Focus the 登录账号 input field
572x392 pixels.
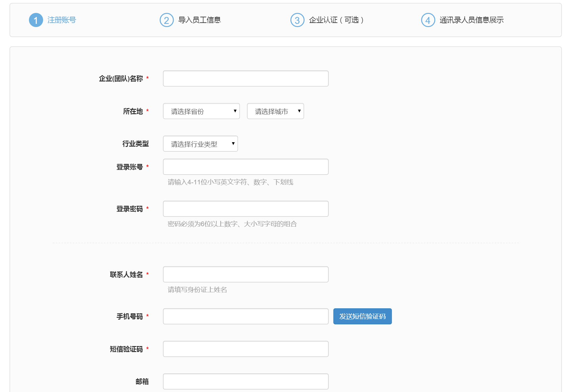point(246,167)
